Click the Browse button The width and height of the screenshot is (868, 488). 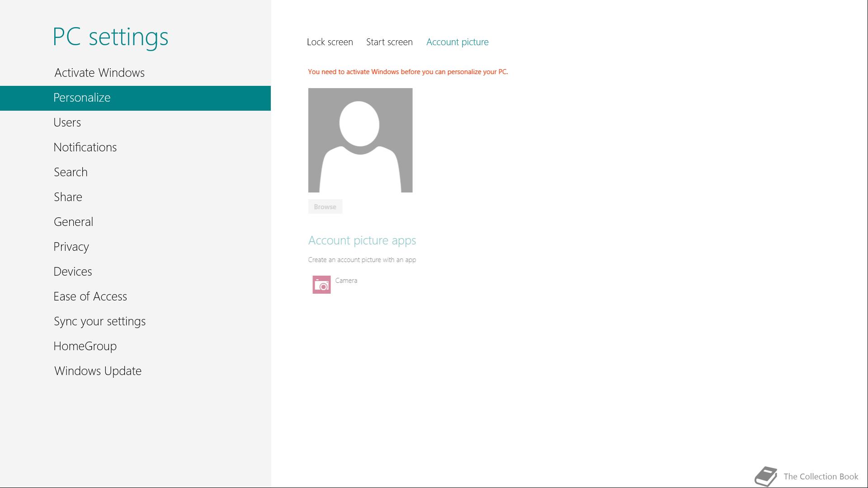click(325, 206)
